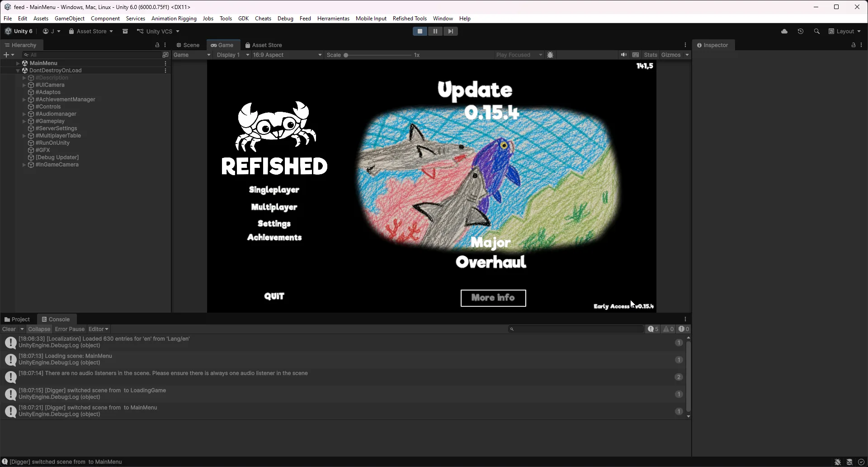Collapse the DontDestroyOnLoad scene
868x467 pixels.
[x=18, y=71]
